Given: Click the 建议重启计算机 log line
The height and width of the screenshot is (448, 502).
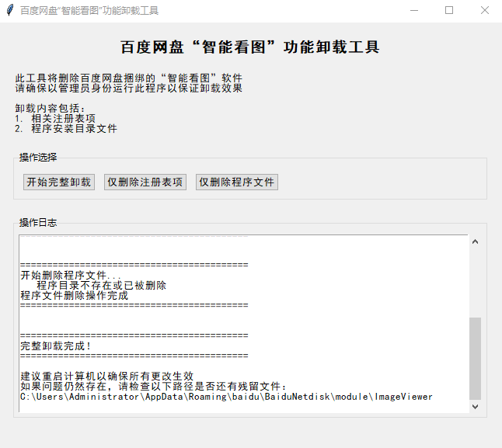Looking at the screenshot, I should tap(106, 377).
